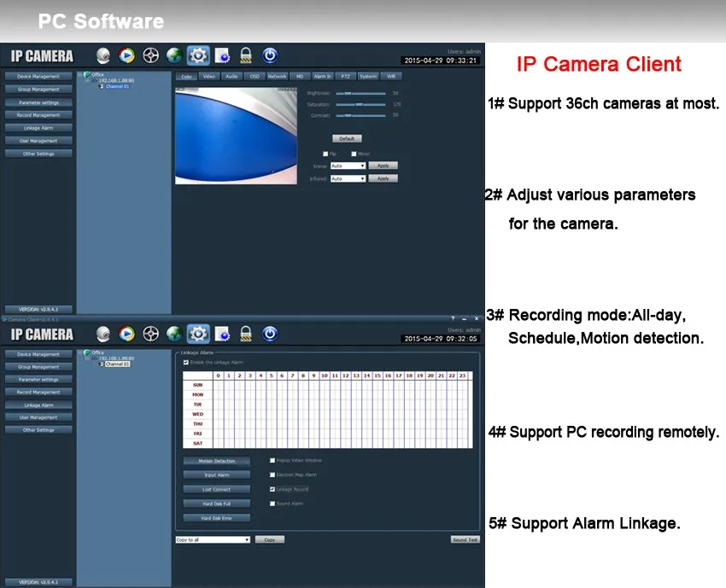Viewport: 726px width, 588px height.
Task: Click the webcam live-view icon in upper client window
Action: click(x=103, y=56)
